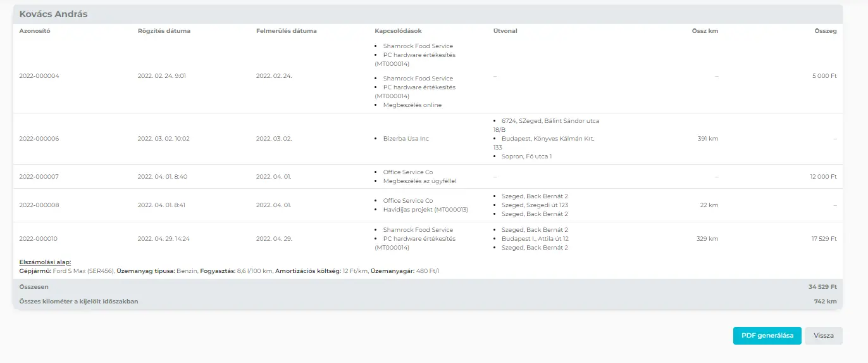Viewport: 868px width, 363px height.
Task: Select record ID 2022-000004
Action: pyautogui.click(x=39, y=76)
